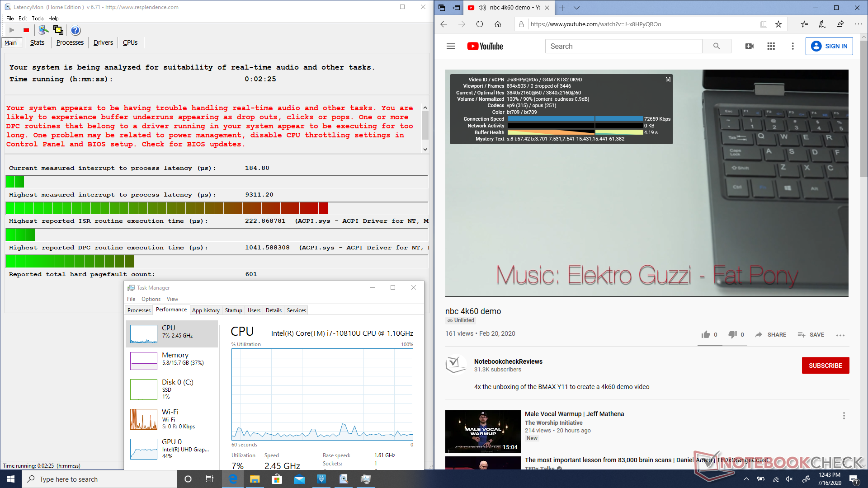Open Edge tab preview chevron dropdown

(576, 8)
